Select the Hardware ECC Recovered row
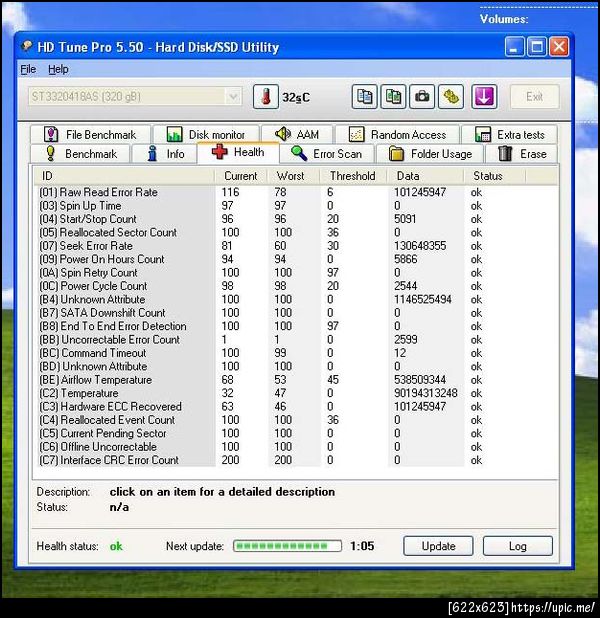 (x=296, y=407)
